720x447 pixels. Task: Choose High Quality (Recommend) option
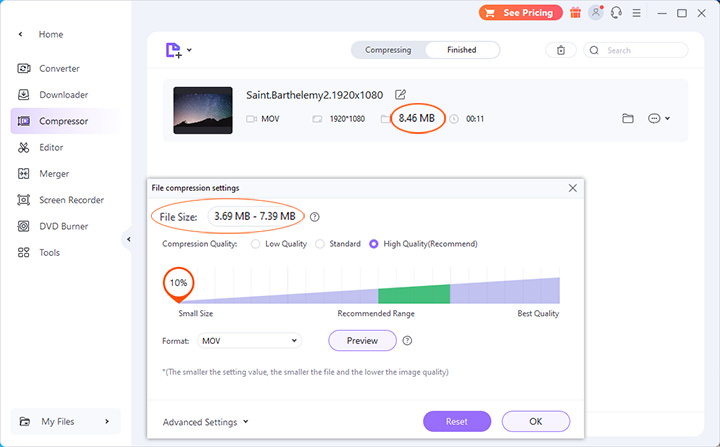tap(374, 243)
